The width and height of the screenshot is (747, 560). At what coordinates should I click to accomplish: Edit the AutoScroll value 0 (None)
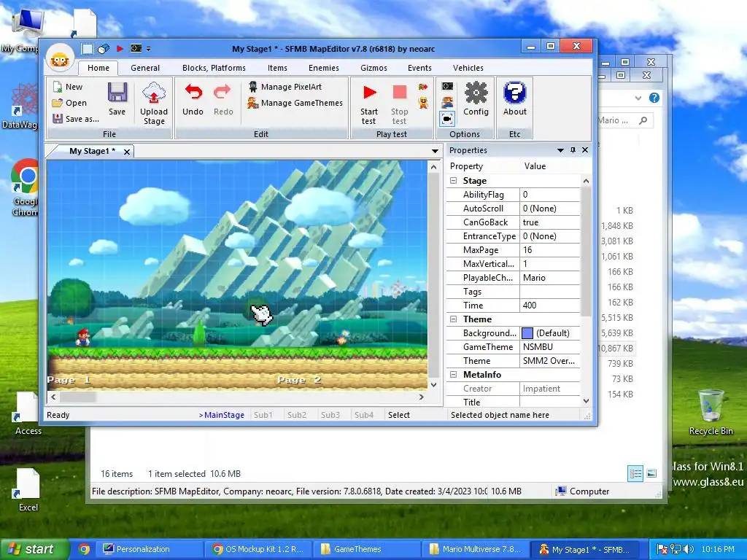point(550,209)
